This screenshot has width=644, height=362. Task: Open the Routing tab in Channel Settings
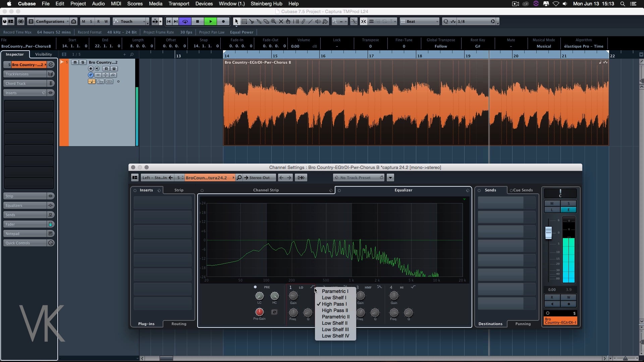coord(179,324)
